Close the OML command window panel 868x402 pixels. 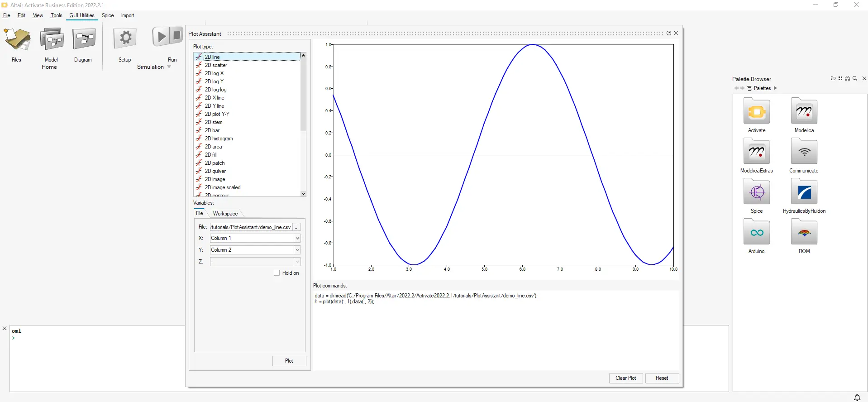(5, 328)
